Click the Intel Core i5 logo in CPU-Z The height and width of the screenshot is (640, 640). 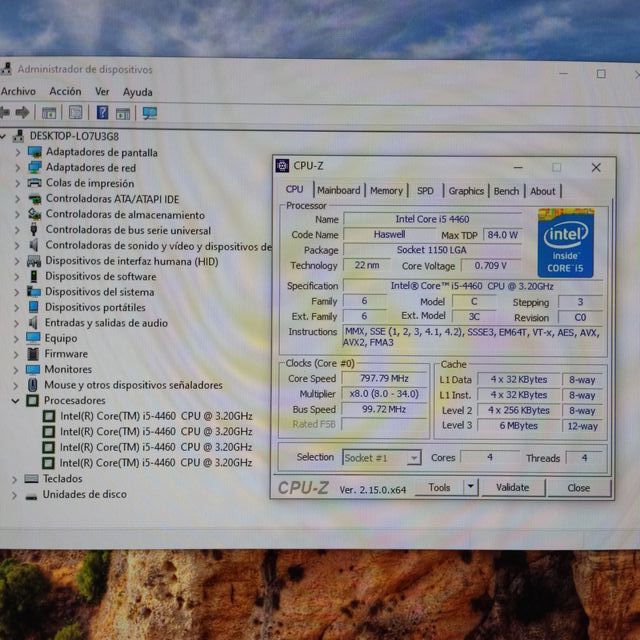tap(566, 243)
